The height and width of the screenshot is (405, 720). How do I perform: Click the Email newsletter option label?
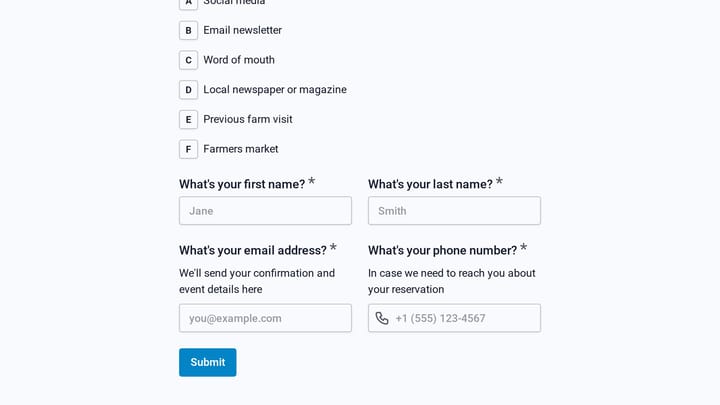(242, 30)
